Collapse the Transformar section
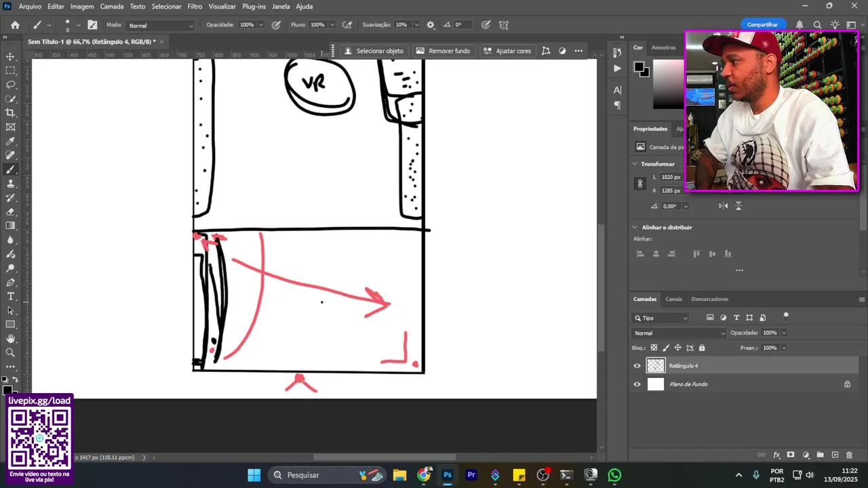 [635, 164]
